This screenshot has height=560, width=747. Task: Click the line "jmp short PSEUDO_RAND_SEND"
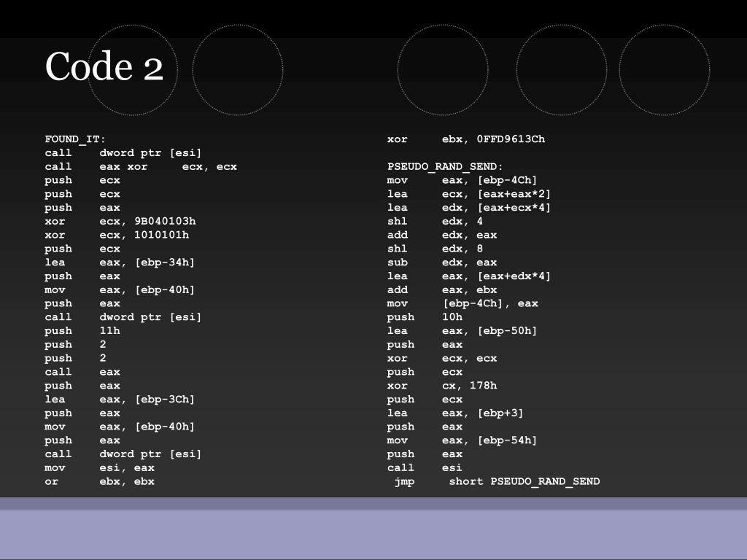(x=497, y=481)
